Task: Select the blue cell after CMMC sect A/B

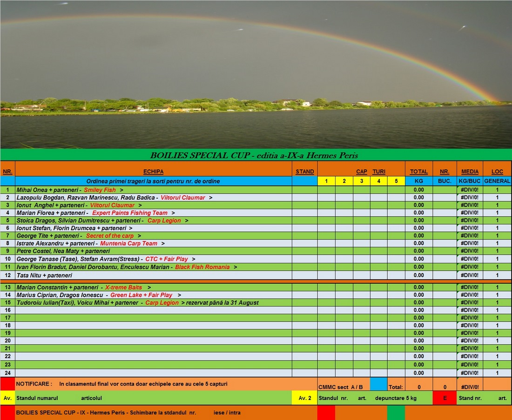Action: click(x=378, y=384)
